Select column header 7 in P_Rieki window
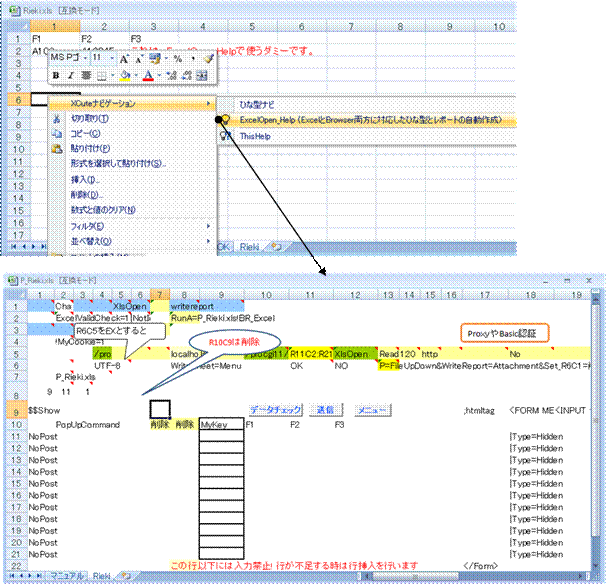This screenshot has height=584, width=606. click(160, 295)
